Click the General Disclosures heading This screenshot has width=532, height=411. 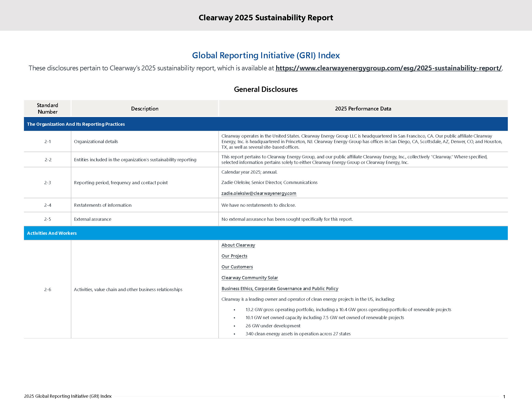(x=266, y=89)
